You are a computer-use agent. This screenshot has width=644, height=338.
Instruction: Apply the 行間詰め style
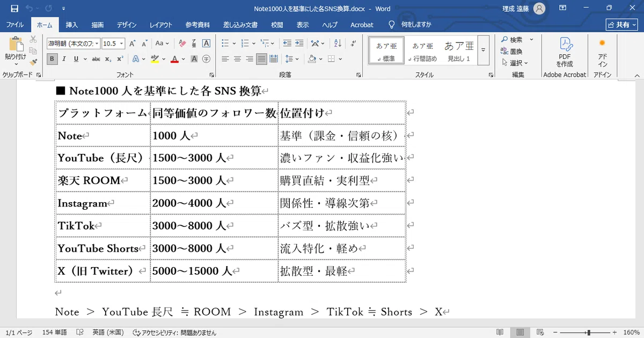click(x=423, y=50)
